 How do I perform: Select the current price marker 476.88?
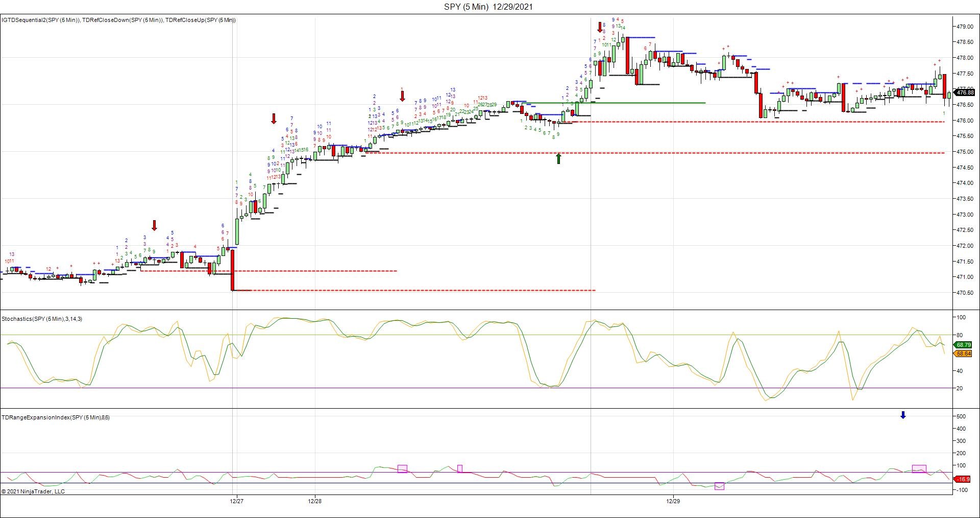pyautogui.click(x=965, y=92)
